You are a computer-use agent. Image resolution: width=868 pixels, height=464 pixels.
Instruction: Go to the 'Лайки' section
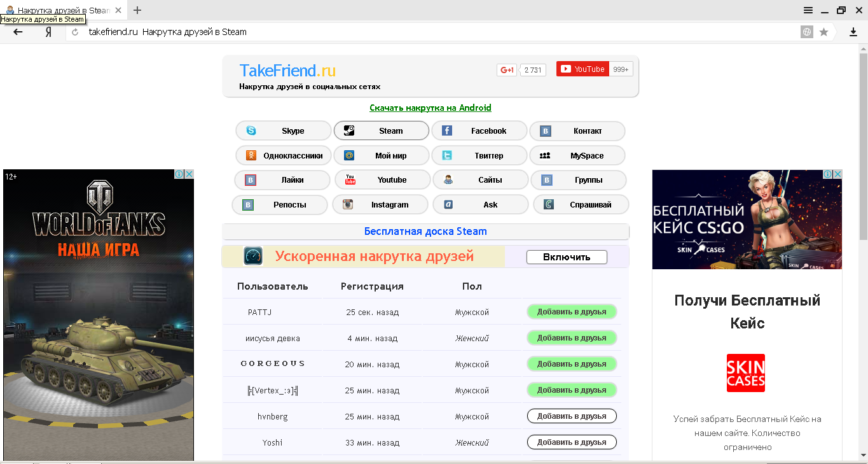282,179
